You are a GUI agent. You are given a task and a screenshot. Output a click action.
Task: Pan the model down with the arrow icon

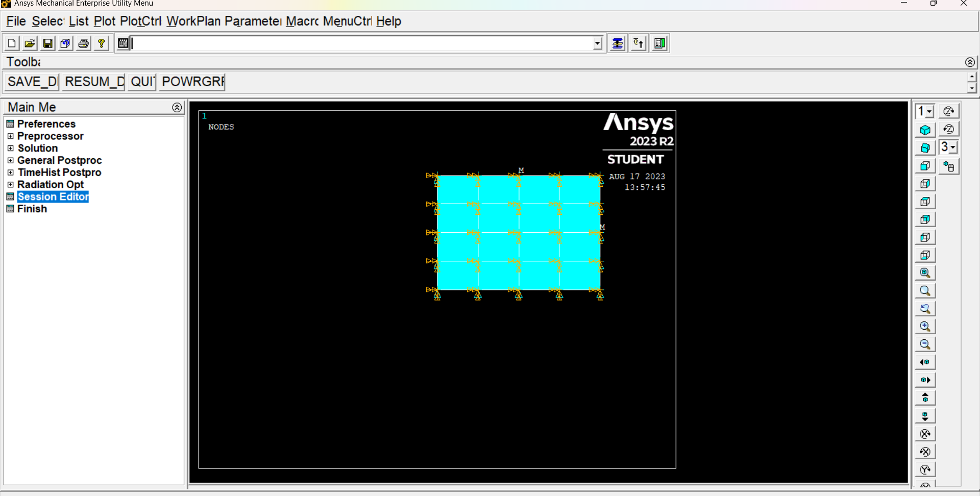pos(925,416)
